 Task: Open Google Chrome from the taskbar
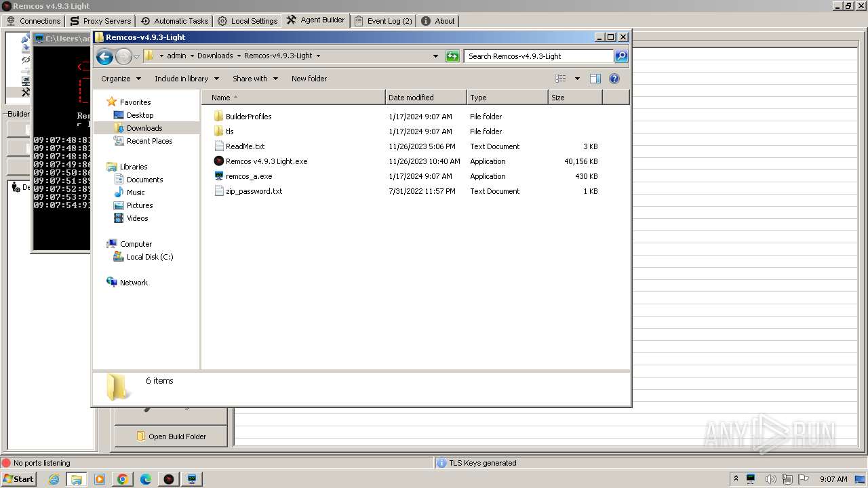click(123, 479)
